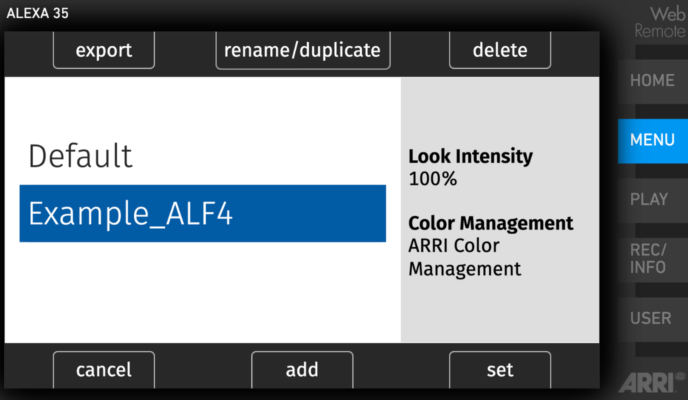Confirm the selection with set button
This screenshot has height=400, width=688.
point(500,369)
